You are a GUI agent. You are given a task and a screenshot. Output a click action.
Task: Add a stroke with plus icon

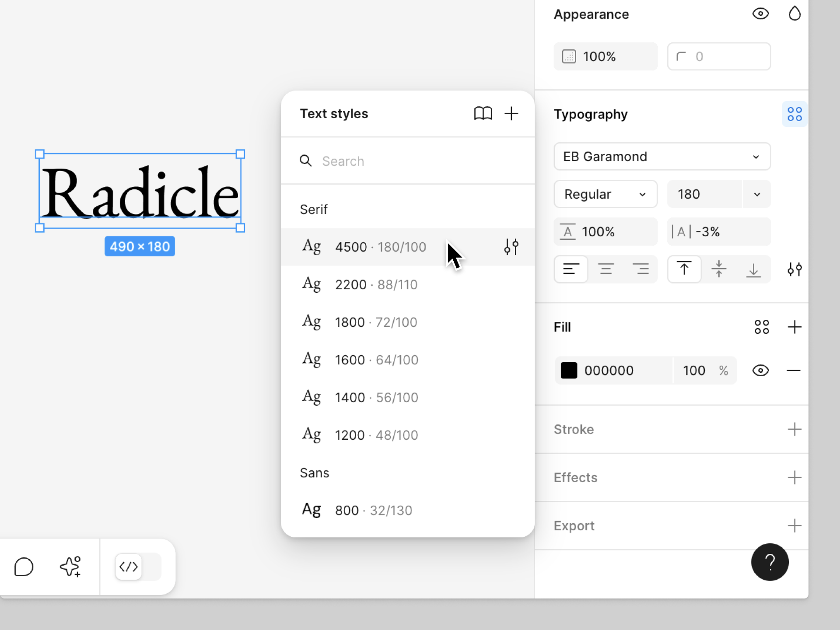pyautogui.click(x=794, y=429)
